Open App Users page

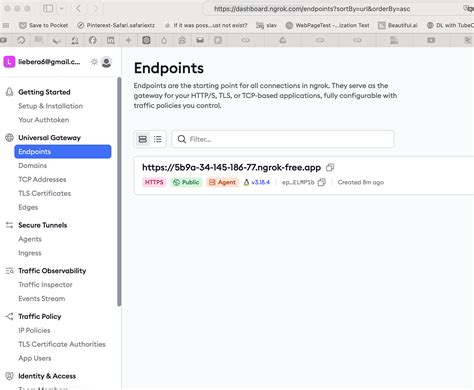[35, 358]
